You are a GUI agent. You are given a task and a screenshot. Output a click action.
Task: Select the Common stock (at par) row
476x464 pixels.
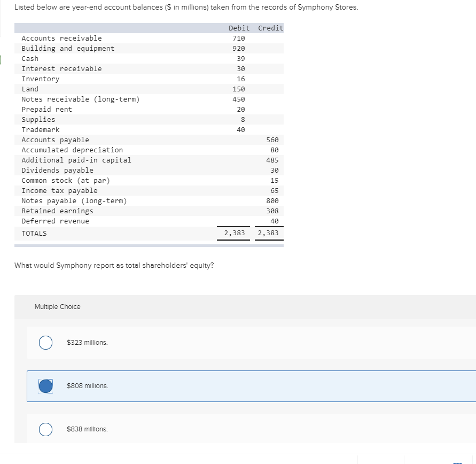tap(107, 180)
